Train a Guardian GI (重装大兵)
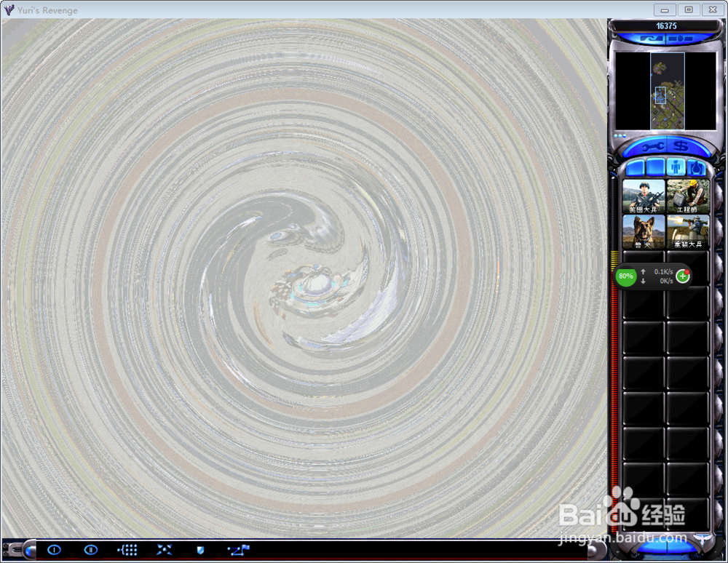Image resolution: width=728 pixels, height=563 pixels. click(688, 231)
